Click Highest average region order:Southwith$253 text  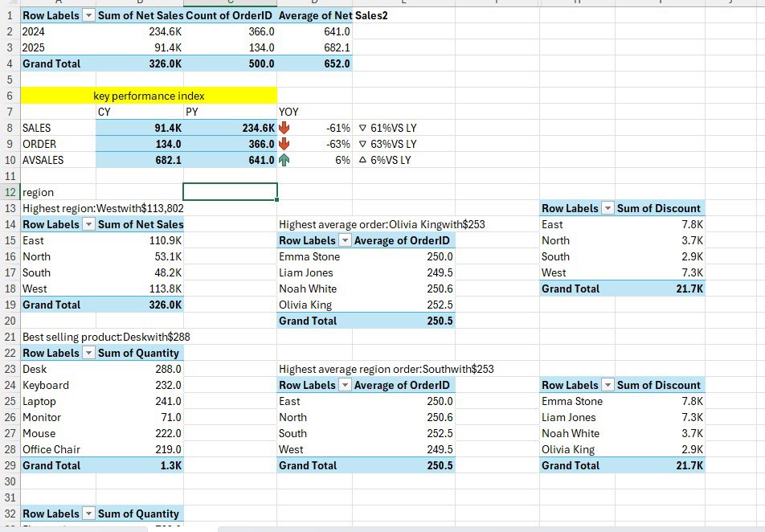point(387,369)
